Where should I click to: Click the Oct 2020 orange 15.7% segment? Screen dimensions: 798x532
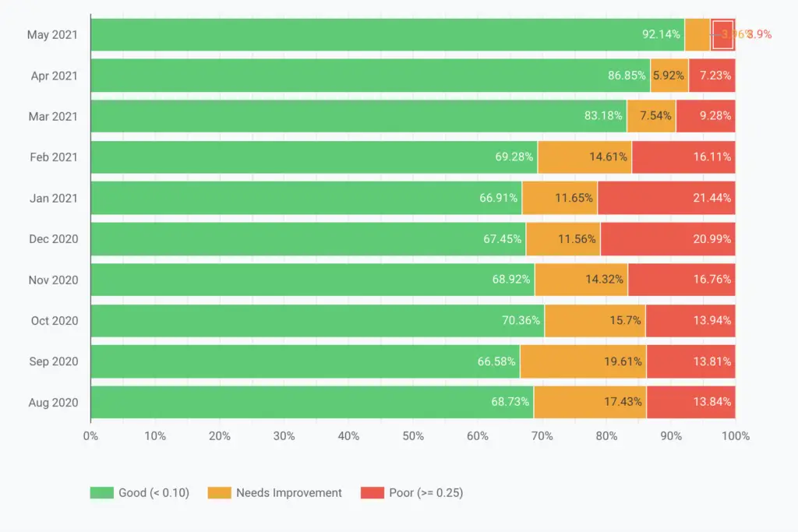(x=595, y=320)
